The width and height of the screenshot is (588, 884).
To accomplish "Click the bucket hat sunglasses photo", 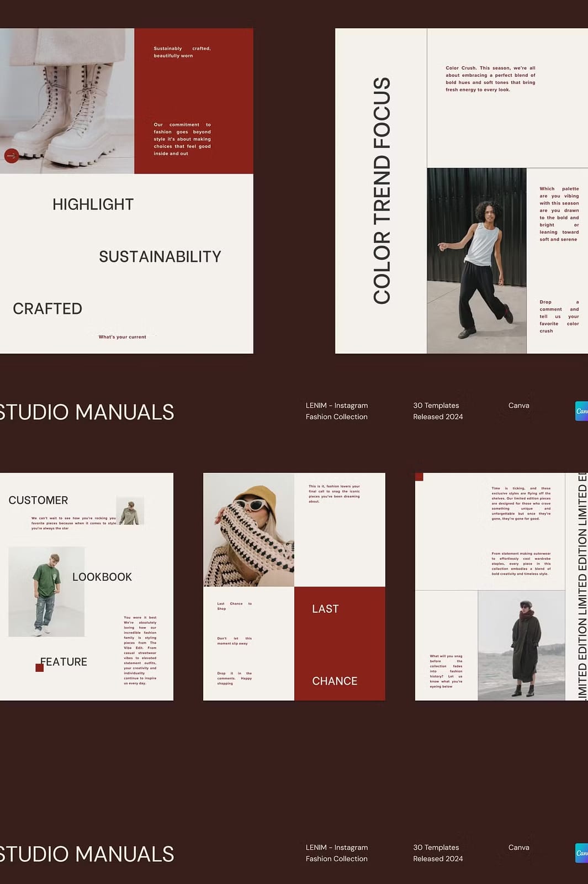I will click(248, 530).
